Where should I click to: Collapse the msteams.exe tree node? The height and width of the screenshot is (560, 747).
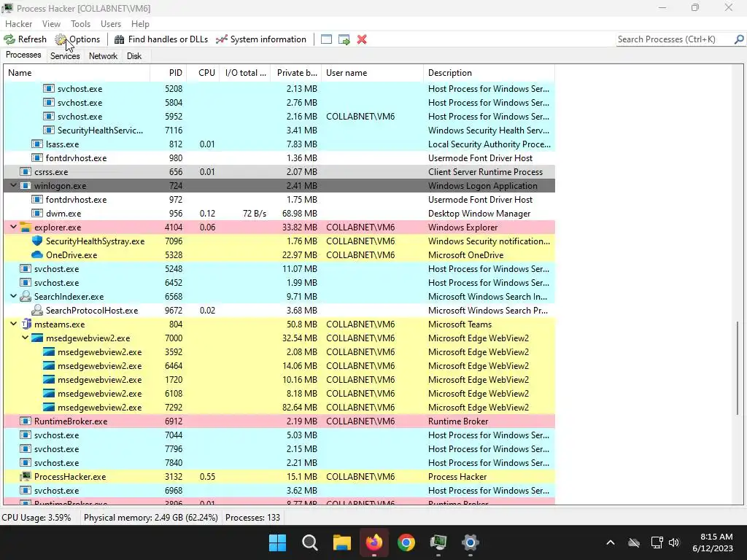click(13, 324)
